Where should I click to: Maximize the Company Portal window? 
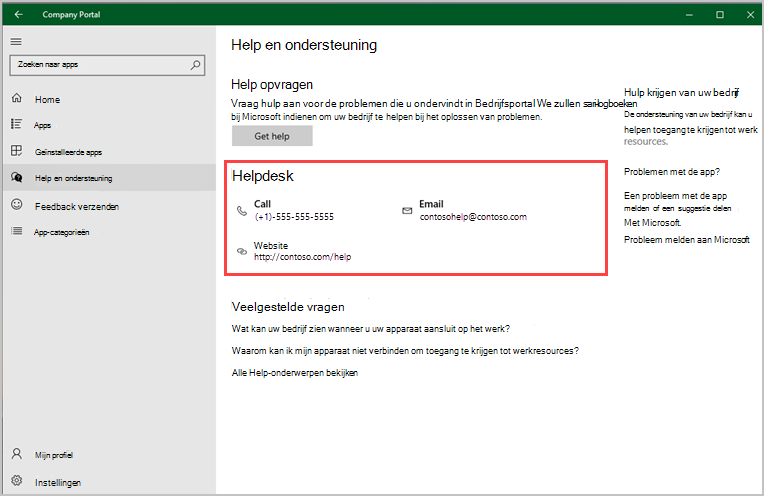tap(720, 15)
